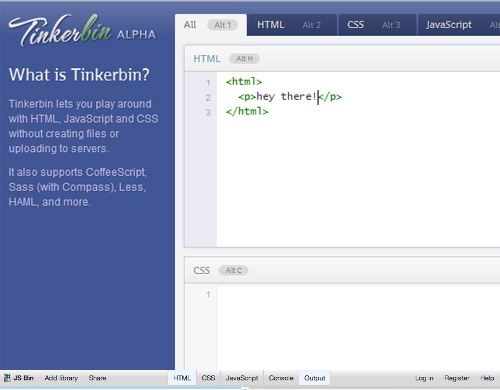The width and height of the screenshot is (500, 390).
Task: Click the 'What is Tinkerbin?' heading
Action: (79, 75)
